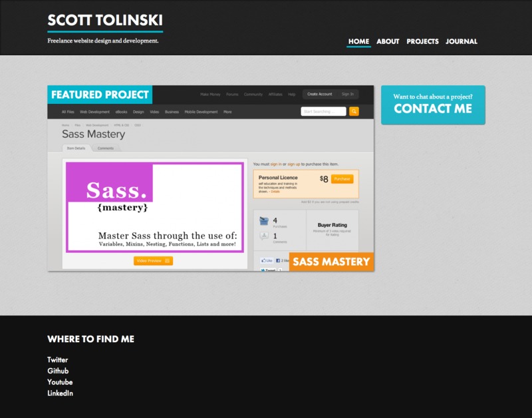Image resolution: width=532 pixels, height=418 pixels.
Task: Open the ABOUT page from the navigation
Action: click(388, 41)
